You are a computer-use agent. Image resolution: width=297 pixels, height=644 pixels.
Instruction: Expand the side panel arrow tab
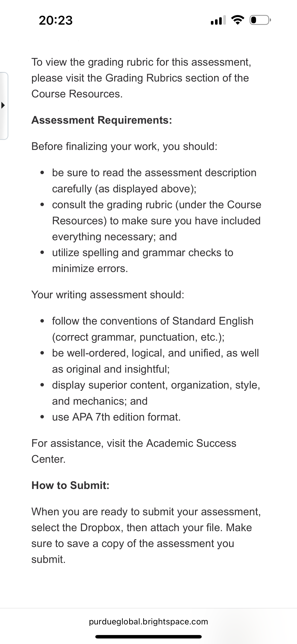click(3, 105)
